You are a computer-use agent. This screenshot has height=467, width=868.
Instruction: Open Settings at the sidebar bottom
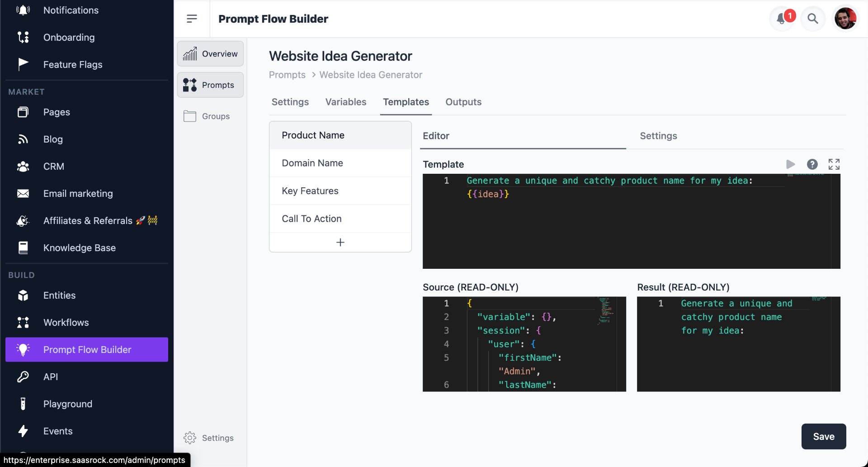pyautogui.click(x=208, y=438)
